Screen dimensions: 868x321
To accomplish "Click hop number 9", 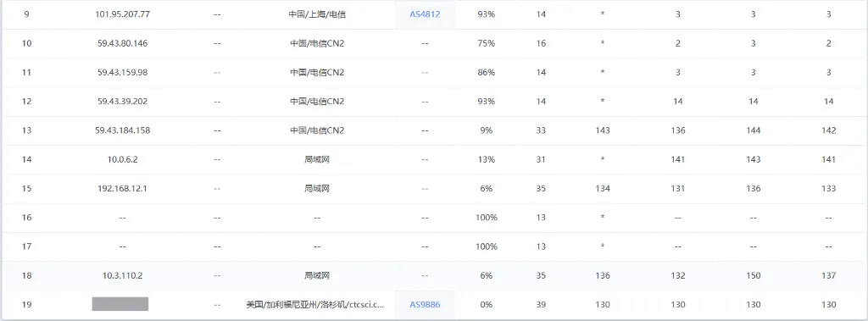I will [26, 14].
